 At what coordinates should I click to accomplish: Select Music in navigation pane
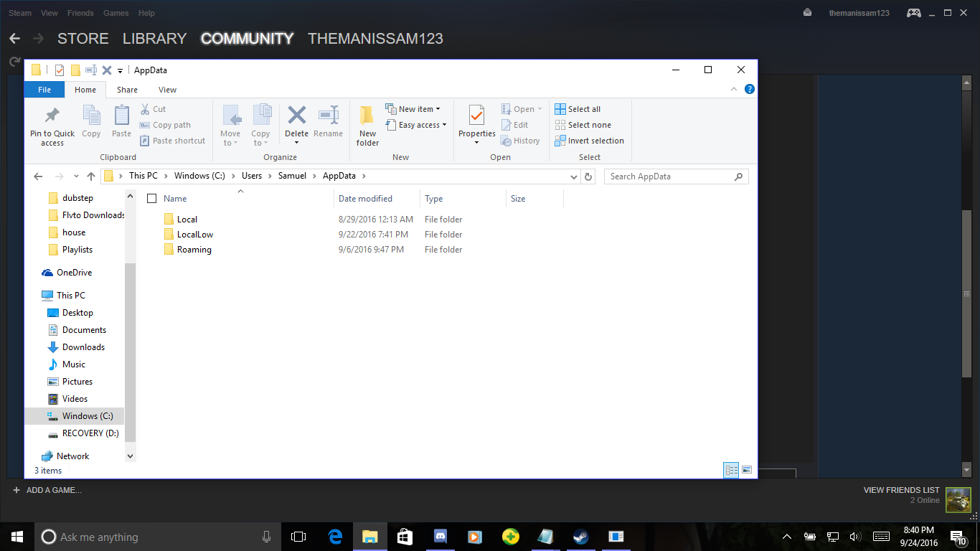(x=74, y=364)
